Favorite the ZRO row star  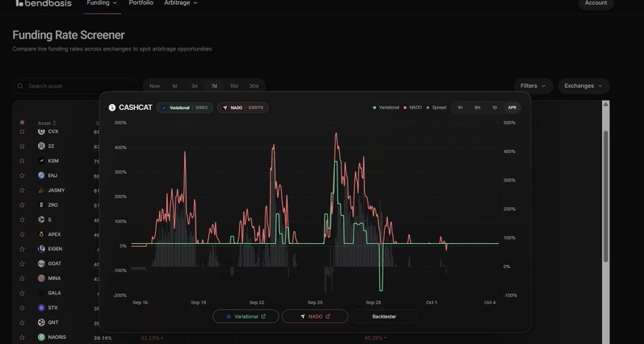pyautogui.click(x=22, y=205)
